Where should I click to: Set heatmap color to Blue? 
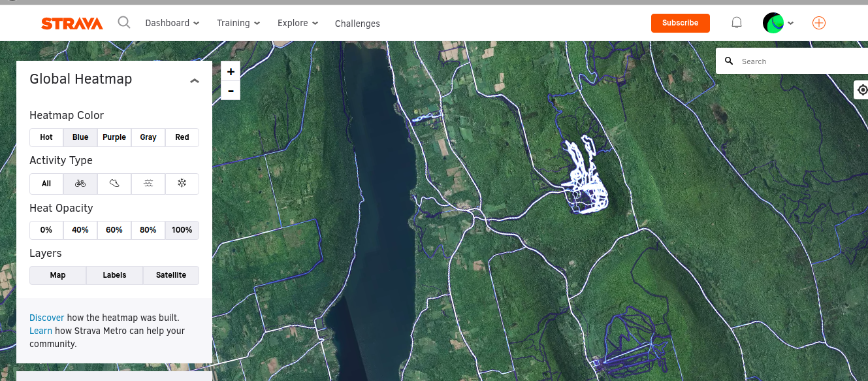click(80, 137)
